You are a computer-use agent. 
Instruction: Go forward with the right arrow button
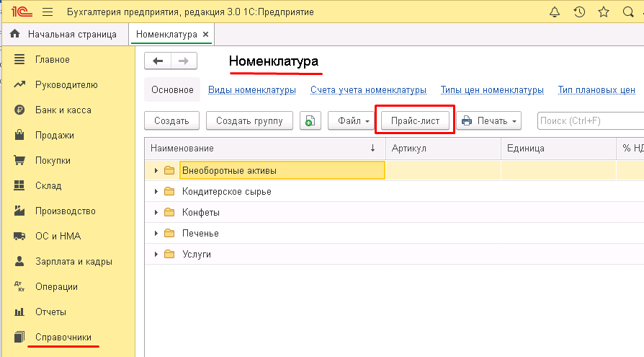point(184,61)
